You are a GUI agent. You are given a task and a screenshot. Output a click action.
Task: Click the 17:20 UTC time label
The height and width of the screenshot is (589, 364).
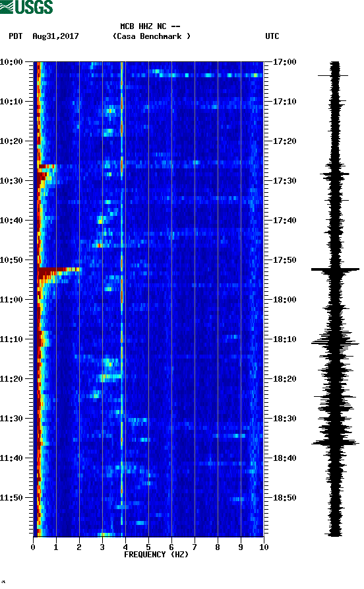[284, 141]
